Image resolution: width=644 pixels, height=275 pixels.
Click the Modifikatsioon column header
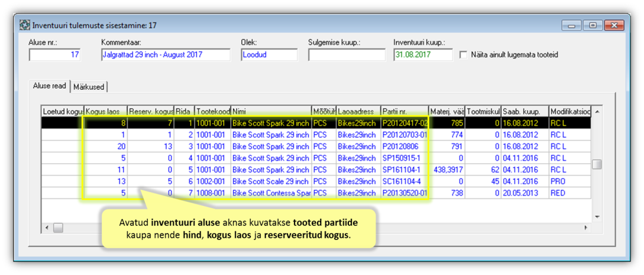tap(570, 111)
